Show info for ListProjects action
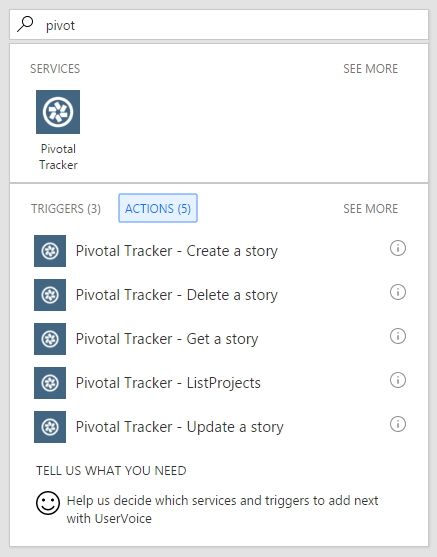The width and height of the screenshot is (437, 557). (x=398, y=380)
